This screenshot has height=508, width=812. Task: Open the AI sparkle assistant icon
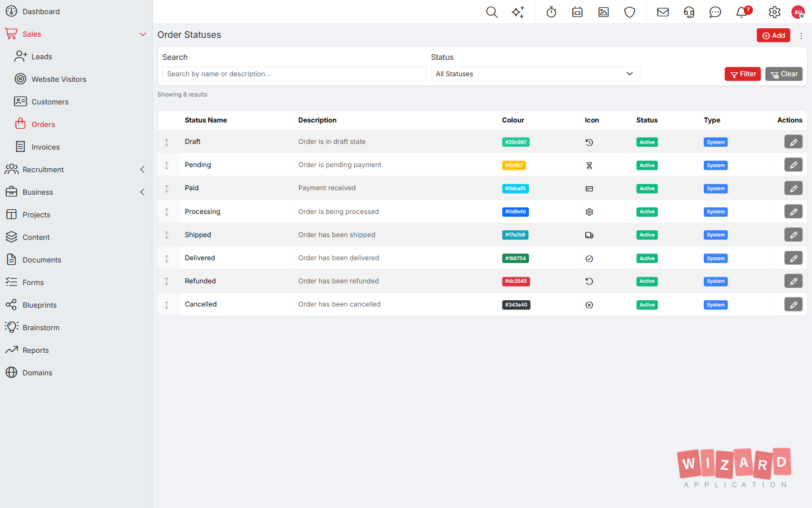click(518, 12)
